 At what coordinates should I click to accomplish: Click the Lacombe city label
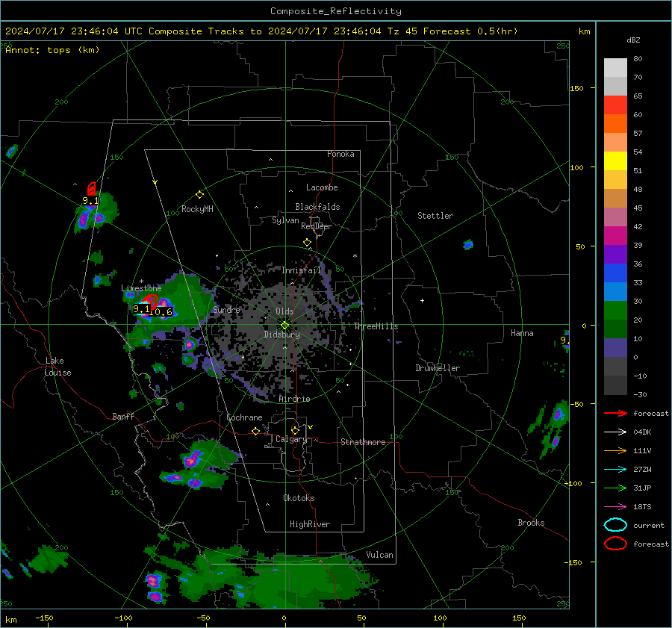[x=322, y=187]
